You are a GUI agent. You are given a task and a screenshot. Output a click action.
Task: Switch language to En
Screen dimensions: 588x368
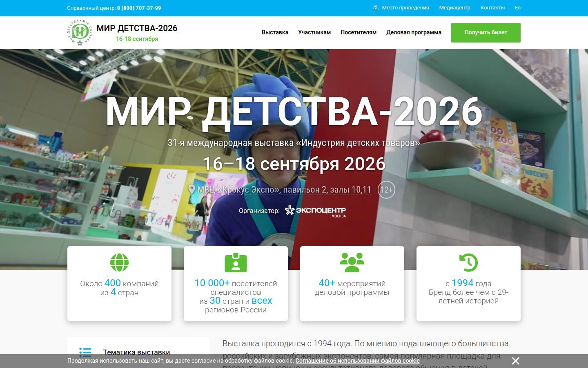tap(518, 8)
